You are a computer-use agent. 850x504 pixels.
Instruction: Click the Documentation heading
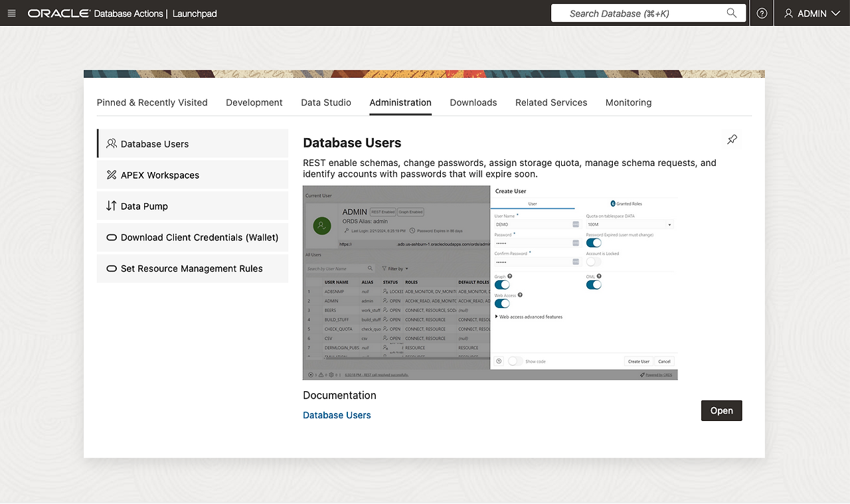tap(339, 395)
